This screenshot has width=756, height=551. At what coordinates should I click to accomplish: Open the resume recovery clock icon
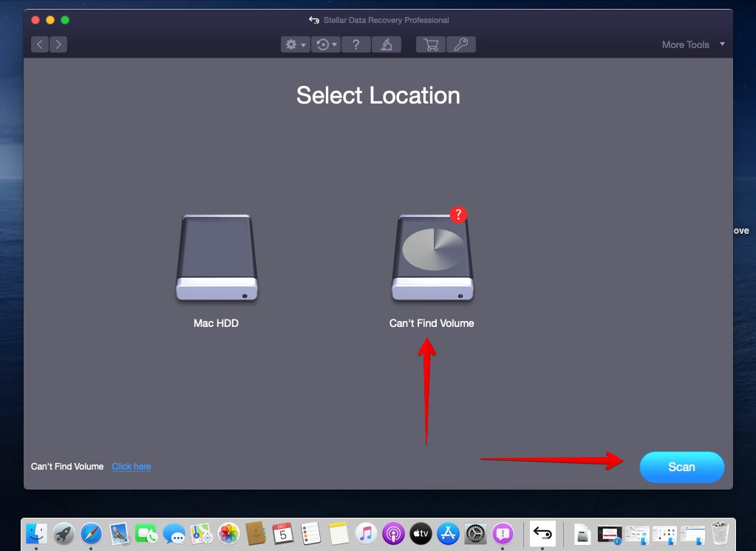pyautogui.click(x=322, y=44)
